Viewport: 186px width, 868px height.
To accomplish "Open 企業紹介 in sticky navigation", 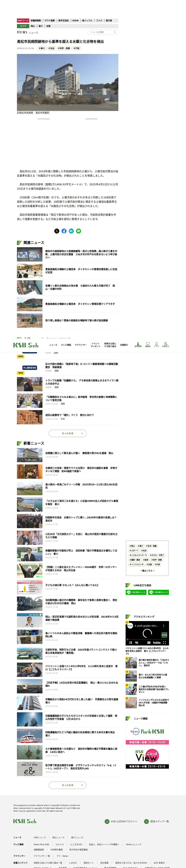I will [124, 345].
